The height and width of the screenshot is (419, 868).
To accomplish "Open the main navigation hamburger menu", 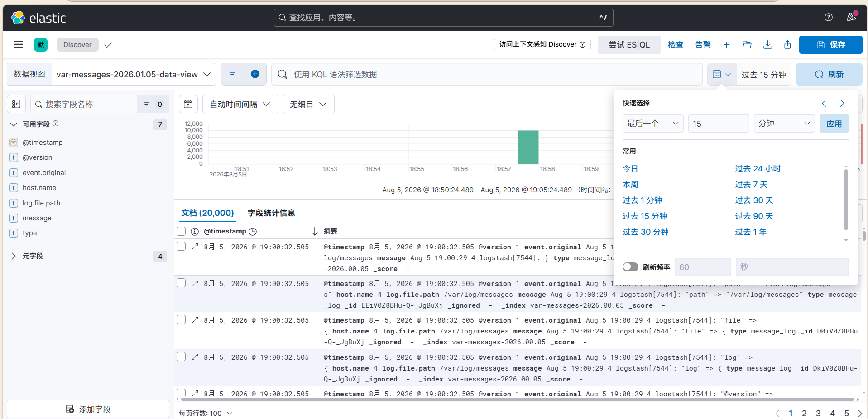I will click(x=18, y=44).
